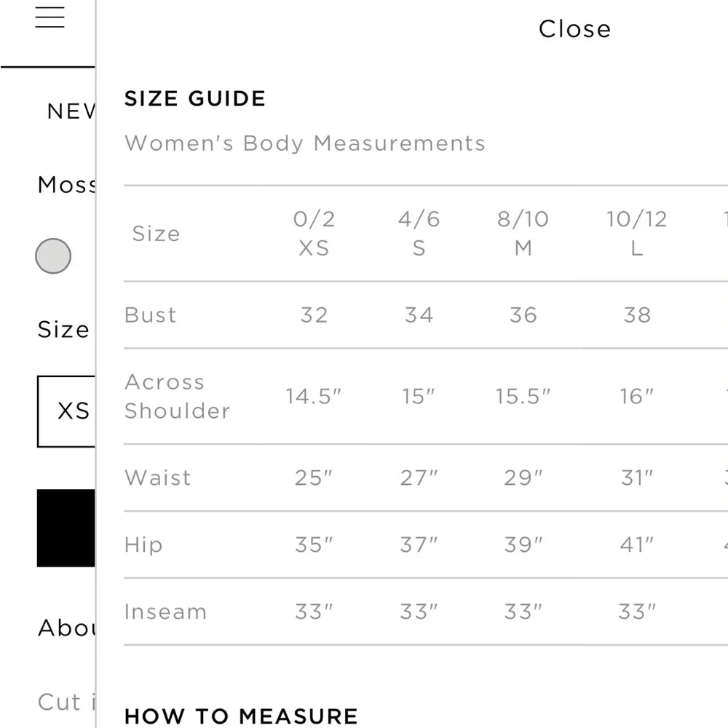Click the Bust row label
Viewport: 728px width, 728px height.
(150, 314)
